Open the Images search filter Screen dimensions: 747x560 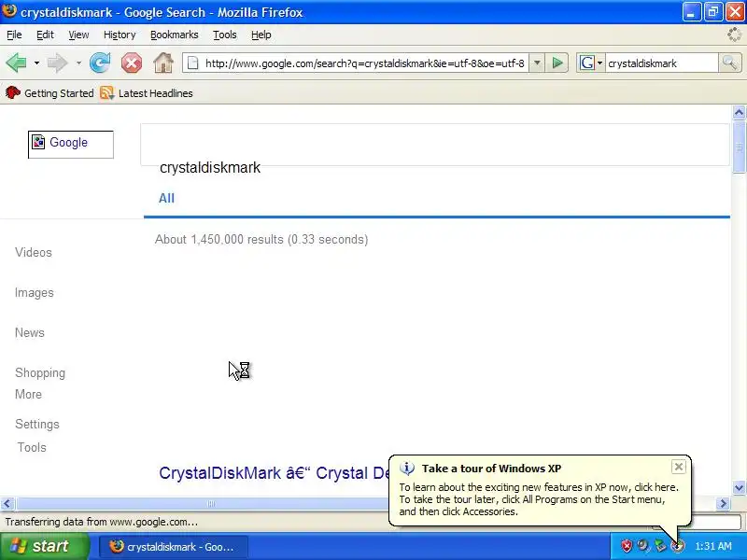[x=35, y=292]
